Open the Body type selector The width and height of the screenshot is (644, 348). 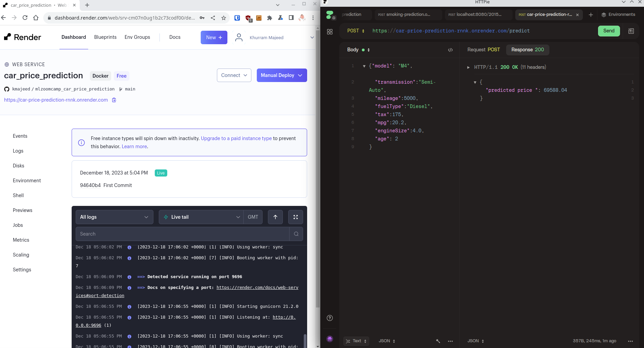[x=358, y=50]
